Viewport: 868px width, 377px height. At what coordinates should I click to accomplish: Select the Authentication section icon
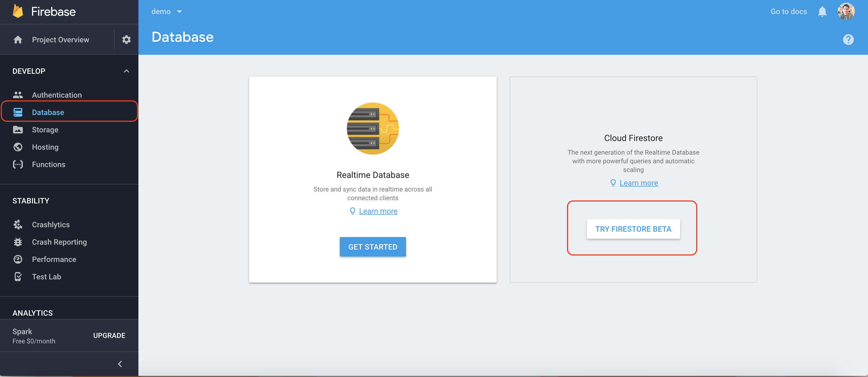18,95
